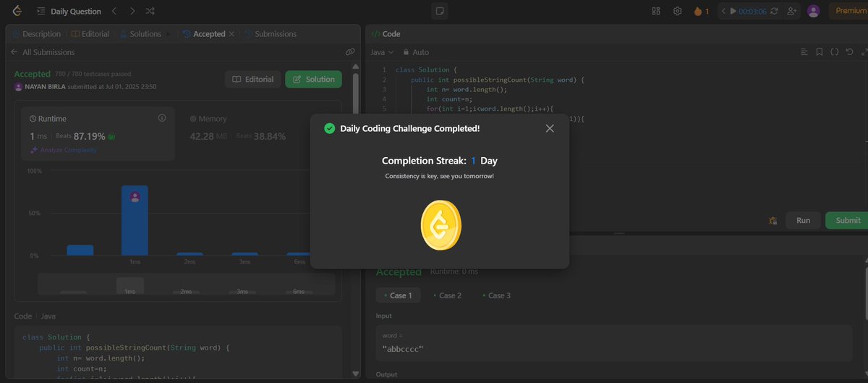Open the Daily Question problem list
868x383 pixels.
click(68, 12)
